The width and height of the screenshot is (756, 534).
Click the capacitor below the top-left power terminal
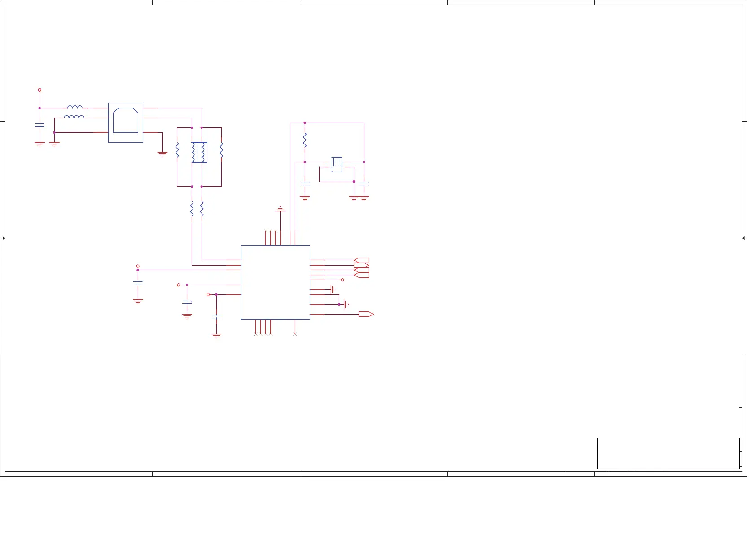click(40, 125)
